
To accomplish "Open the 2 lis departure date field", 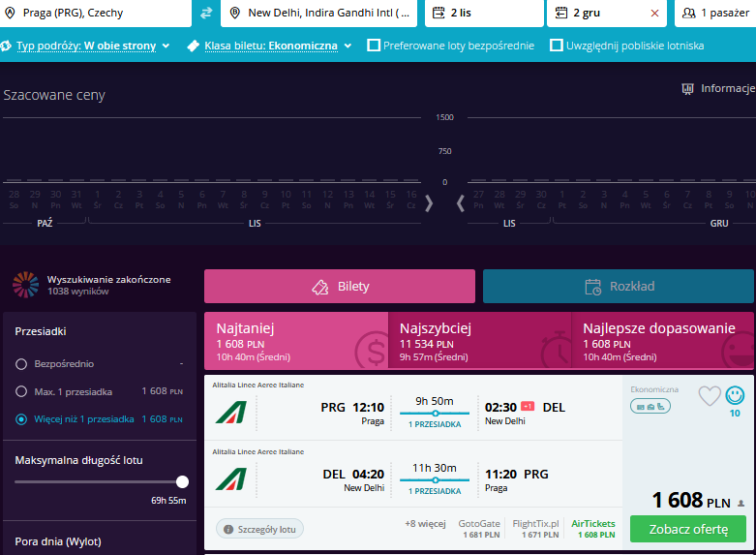I will (x=484, y=13).
